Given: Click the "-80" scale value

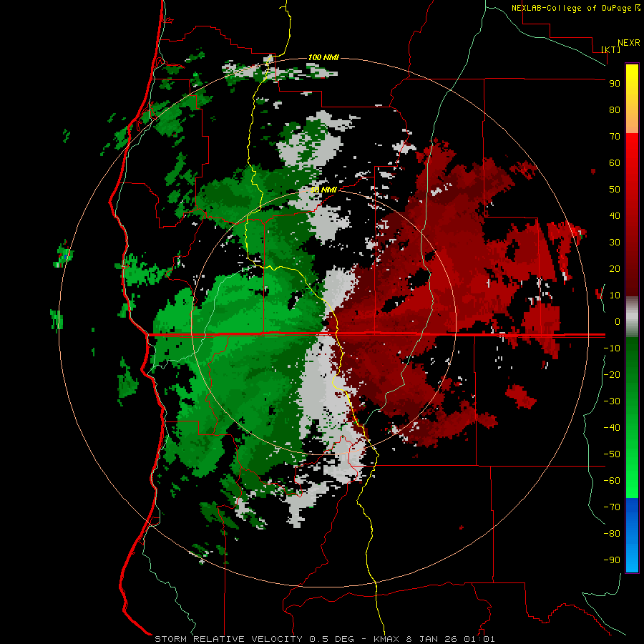Looking at the screenshot, I should click(612, 534).
